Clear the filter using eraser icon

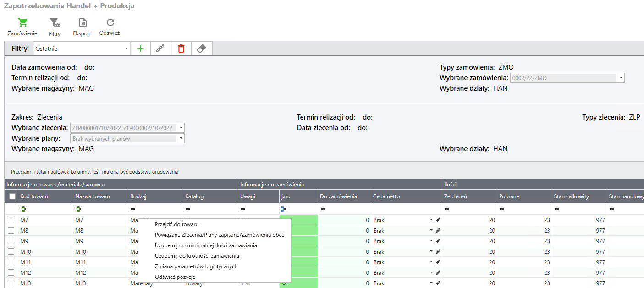[x=201, y=49]
